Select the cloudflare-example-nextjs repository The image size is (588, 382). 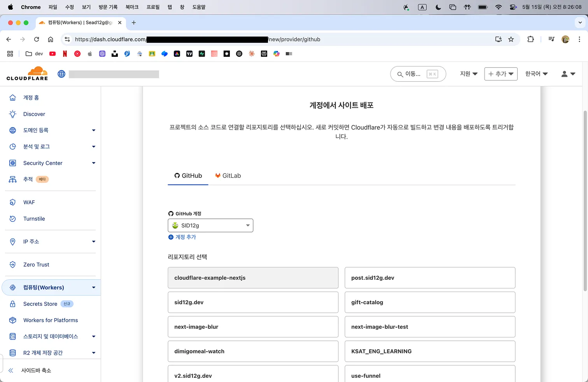253,278
